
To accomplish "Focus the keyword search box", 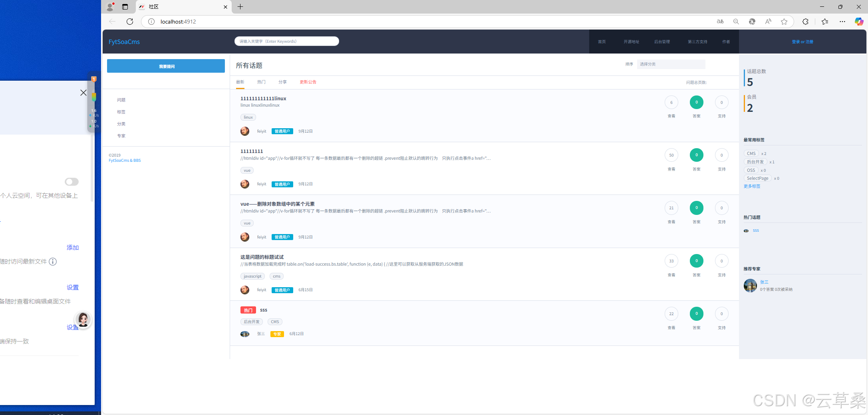I will click(287, 41).
